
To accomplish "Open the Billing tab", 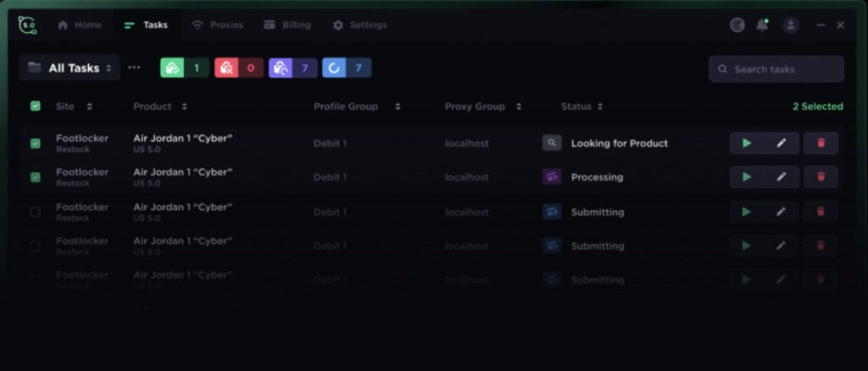I will pyautogui.click(x=287, y=25).
